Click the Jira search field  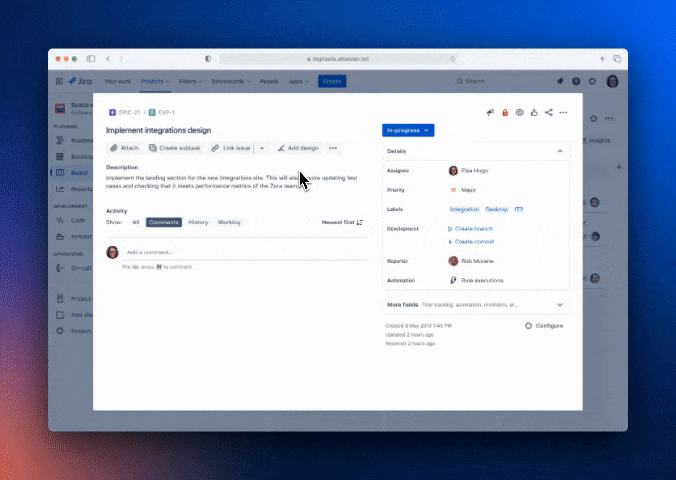click(x=500, y=81)
